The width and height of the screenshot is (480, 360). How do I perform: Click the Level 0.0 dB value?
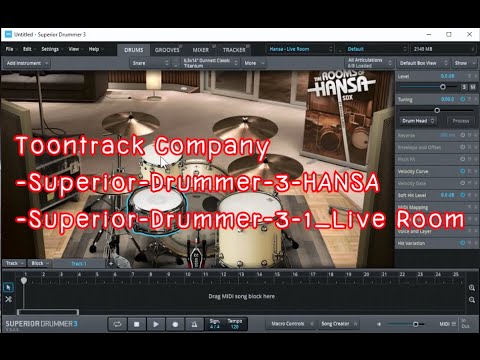tap(447, 76)
